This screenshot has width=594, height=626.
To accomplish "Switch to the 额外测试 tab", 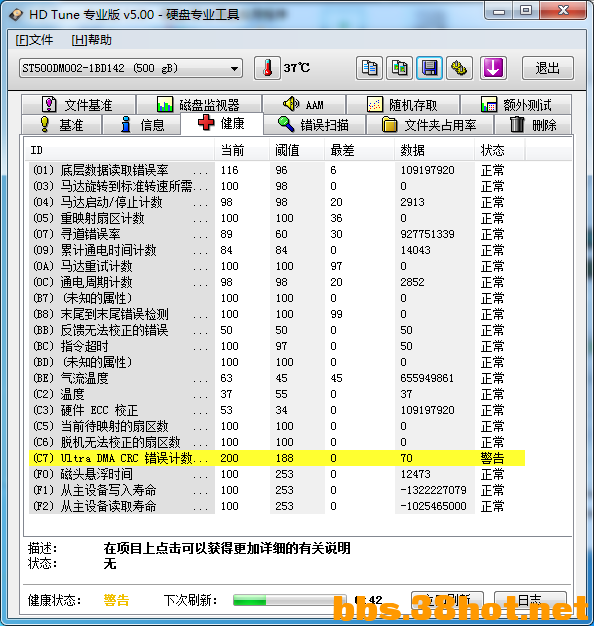I will tap(516, 105).
